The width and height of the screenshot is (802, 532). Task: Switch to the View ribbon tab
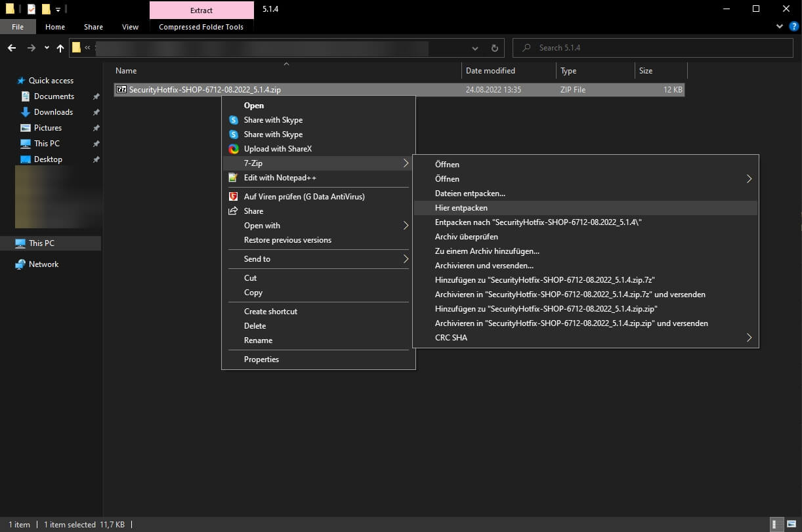pyautogui.click(x=130, y=27)
